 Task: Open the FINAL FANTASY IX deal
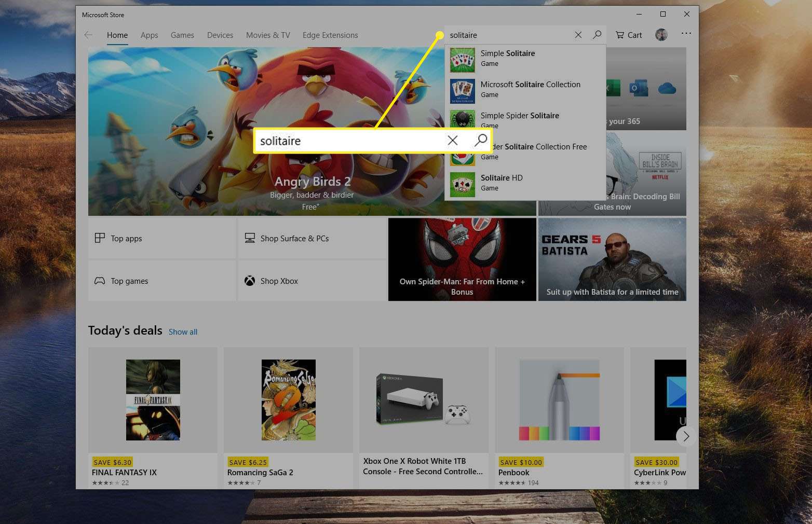click(x=153, y=418)
